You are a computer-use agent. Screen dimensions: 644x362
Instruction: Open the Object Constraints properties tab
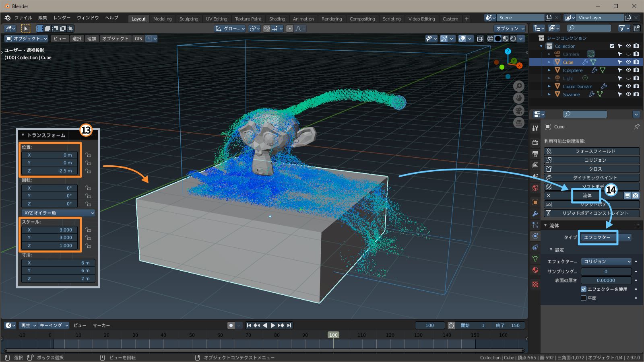[x=535, y=247]
